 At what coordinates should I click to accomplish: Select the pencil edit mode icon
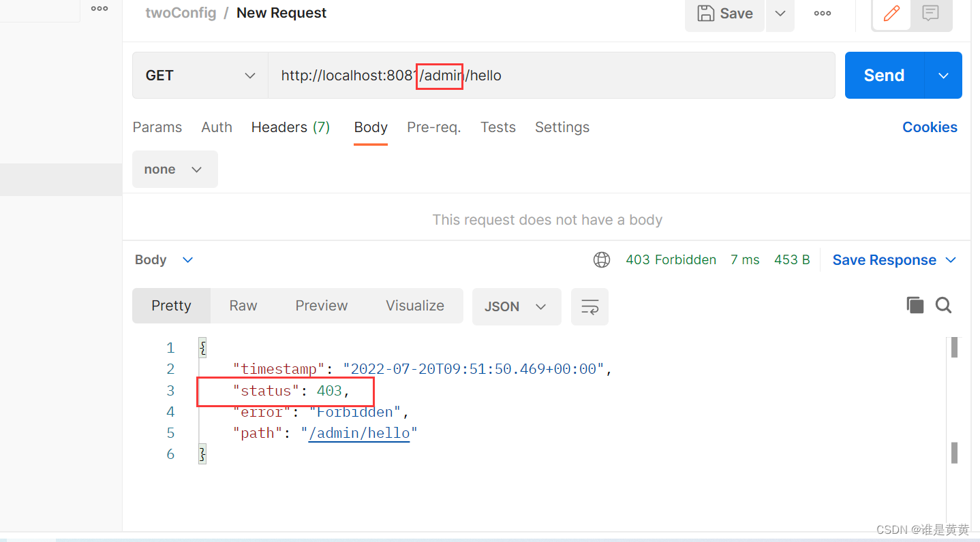pos(891,13)
